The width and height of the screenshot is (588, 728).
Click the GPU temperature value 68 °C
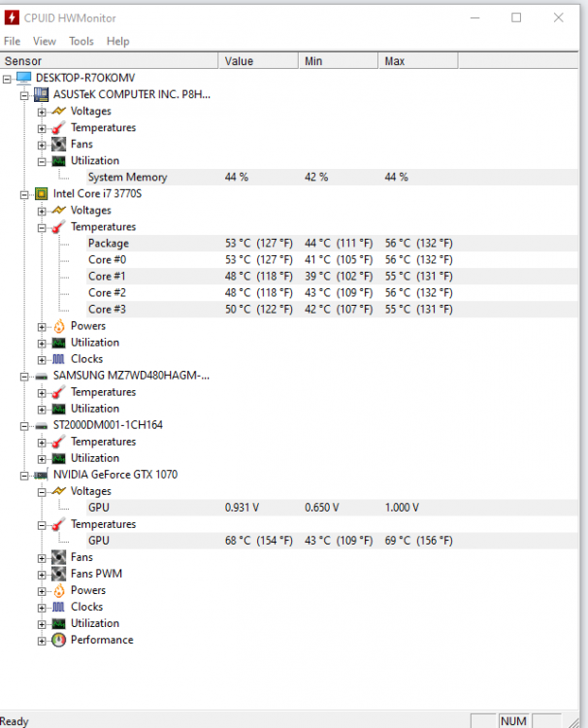click(x=259, y=541)
